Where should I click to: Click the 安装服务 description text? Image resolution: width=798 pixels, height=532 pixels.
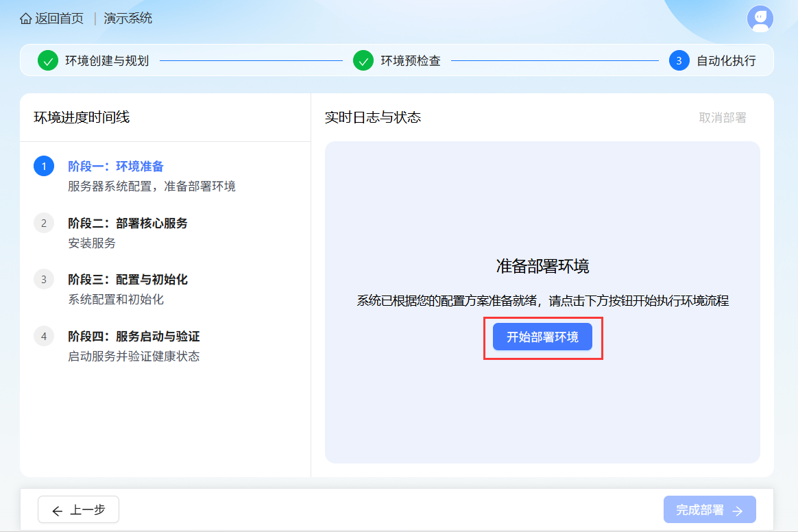[92, 243]
